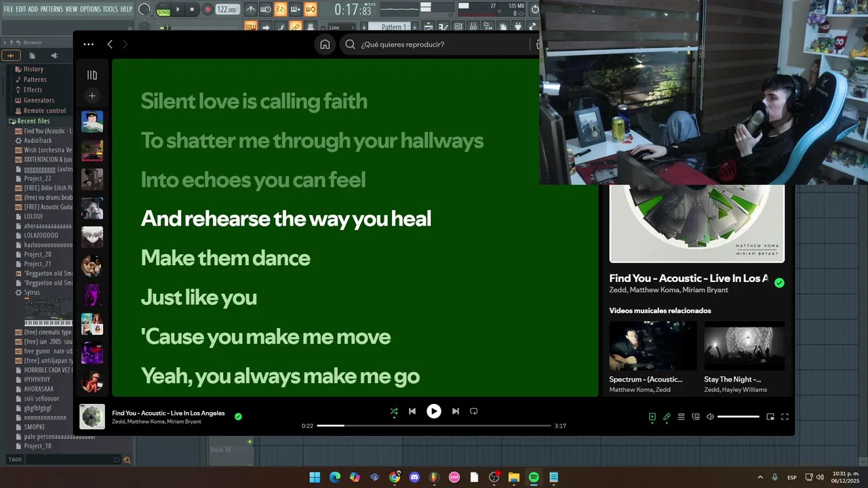Expand the Patterns folder in FL browser
Image resolution: width=868 pixels, height=488 pixels.
coord(35,79)
